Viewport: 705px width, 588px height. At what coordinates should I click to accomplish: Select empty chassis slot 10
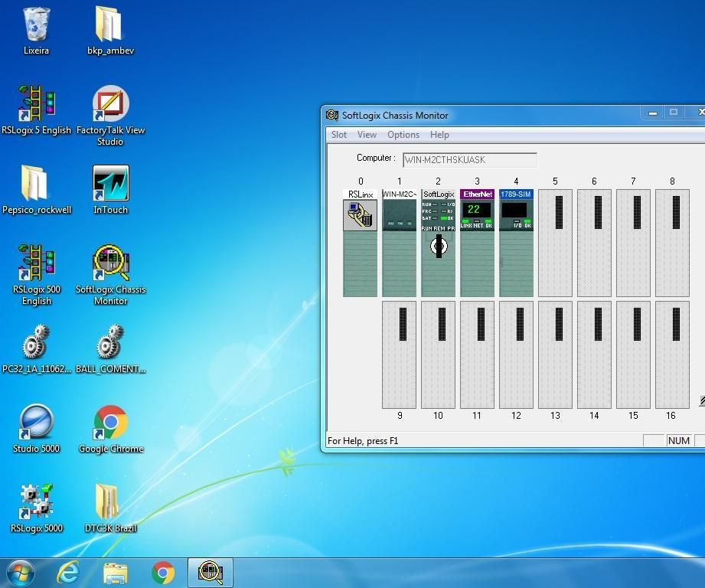(x=439, y=354)
